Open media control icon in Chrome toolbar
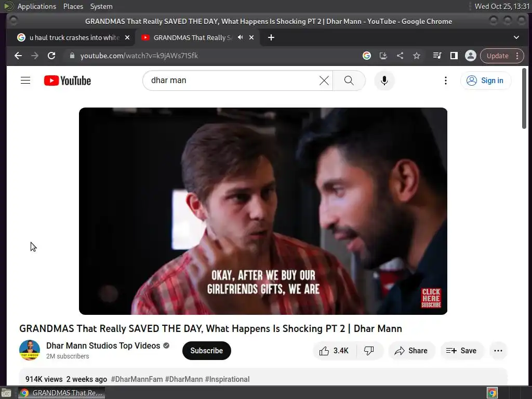532x399 pixels. [x=437, y=56]
